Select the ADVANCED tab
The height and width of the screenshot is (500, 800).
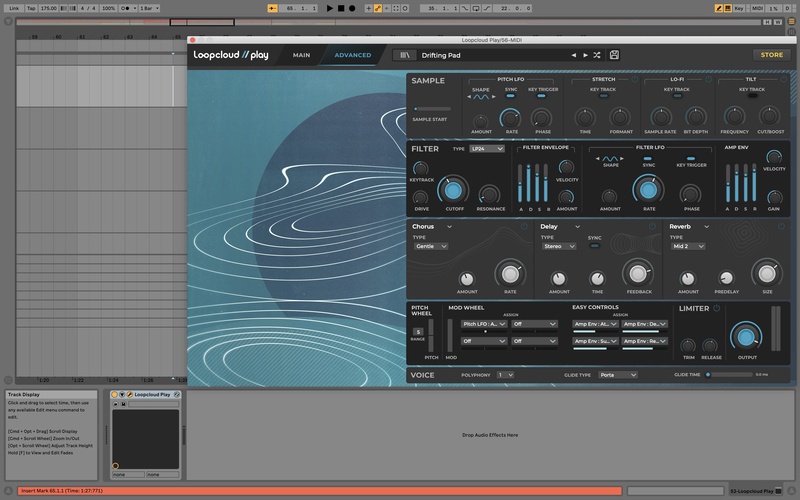tap(352, 55)
